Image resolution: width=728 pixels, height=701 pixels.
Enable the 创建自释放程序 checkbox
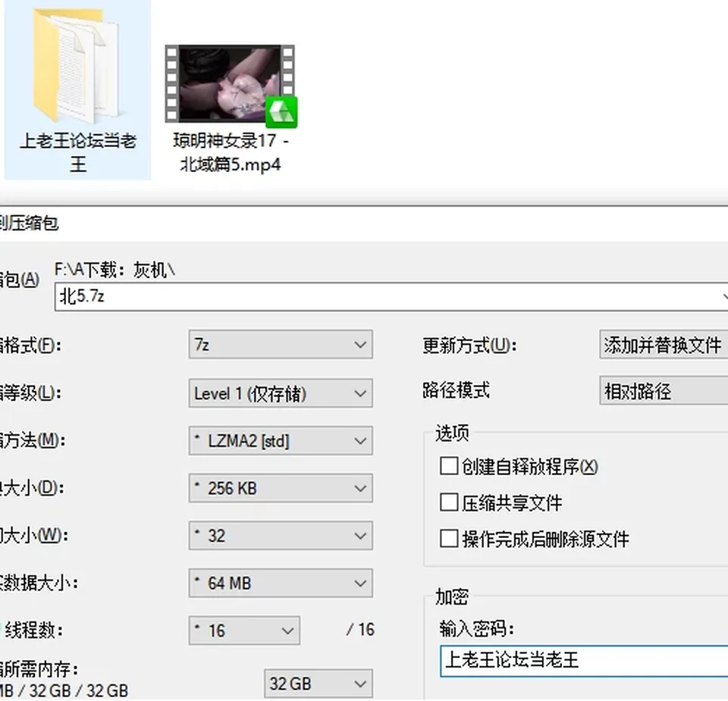pyautogui.click(x=449, y=466)
